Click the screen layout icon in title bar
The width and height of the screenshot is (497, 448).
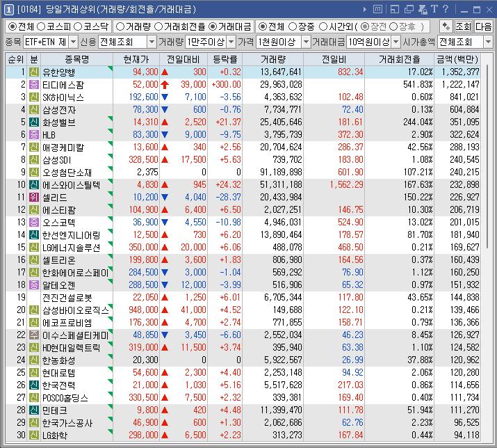point(395,10)
